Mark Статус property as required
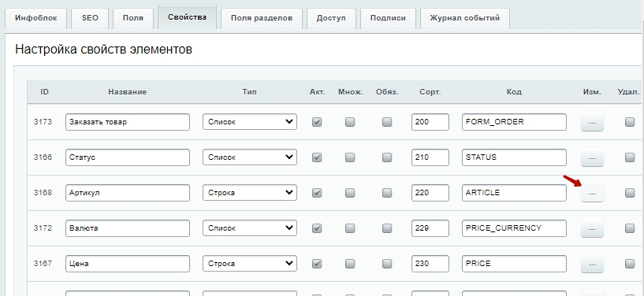This screenshot has width=644, height=296. 387,157
